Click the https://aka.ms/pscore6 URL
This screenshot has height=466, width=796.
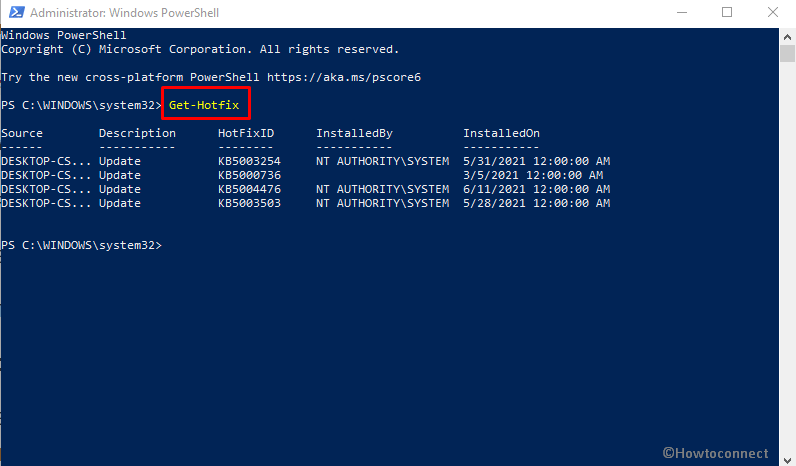point(344,77)
